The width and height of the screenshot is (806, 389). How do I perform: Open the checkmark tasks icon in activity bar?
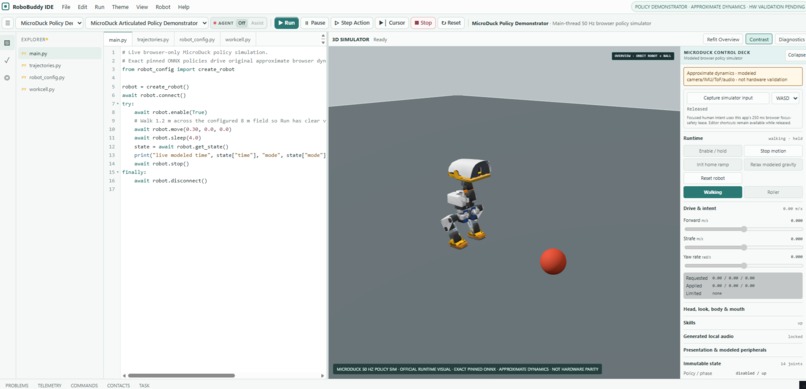pos(7,60)
